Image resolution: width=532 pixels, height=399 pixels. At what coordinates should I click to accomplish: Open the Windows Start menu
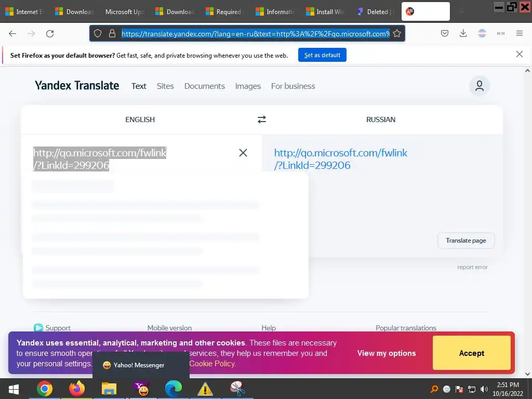point(14,389)
